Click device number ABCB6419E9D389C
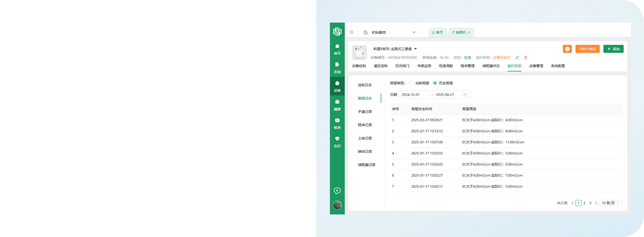Image resolution: width=644 pixels, height=237 pixels. [x=402, y=58]
